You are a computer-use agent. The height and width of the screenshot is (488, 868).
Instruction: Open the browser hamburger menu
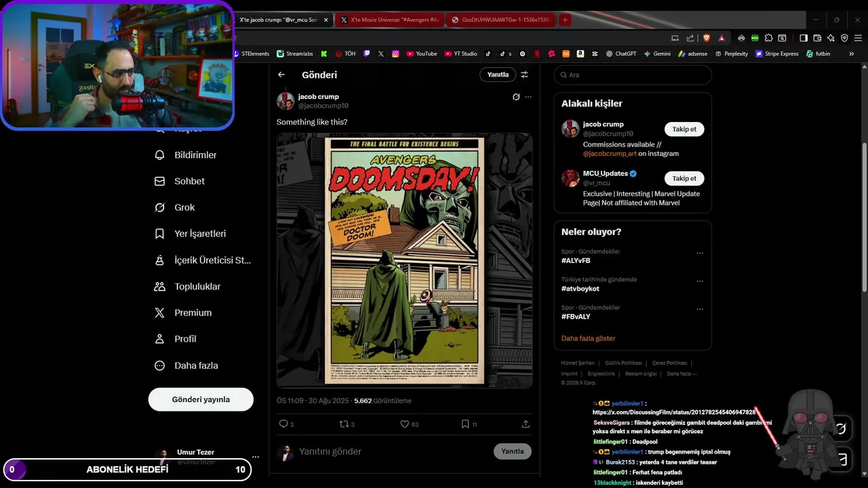click(x=858, y=38)
